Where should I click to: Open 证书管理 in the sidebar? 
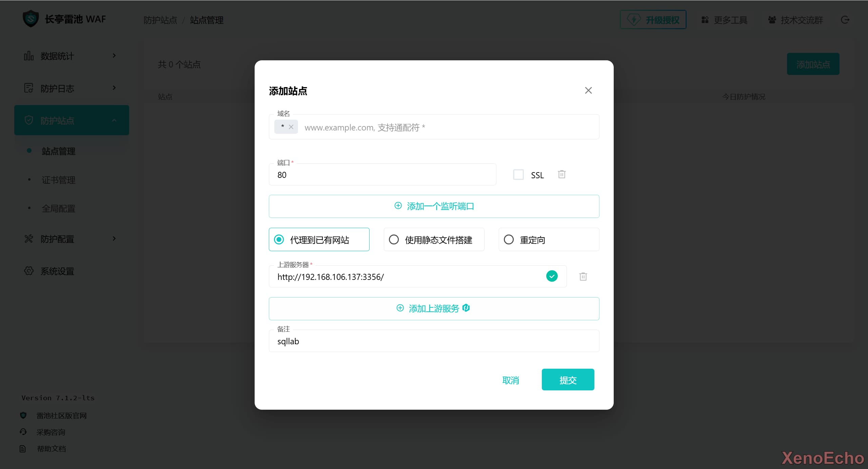click(58, 180)
